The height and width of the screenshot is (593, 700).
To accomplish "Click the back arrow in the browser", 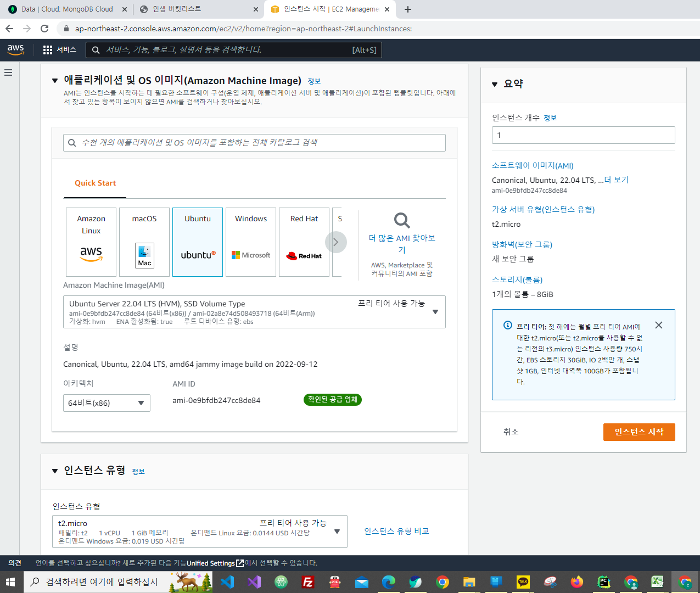I will coord(9,29).
